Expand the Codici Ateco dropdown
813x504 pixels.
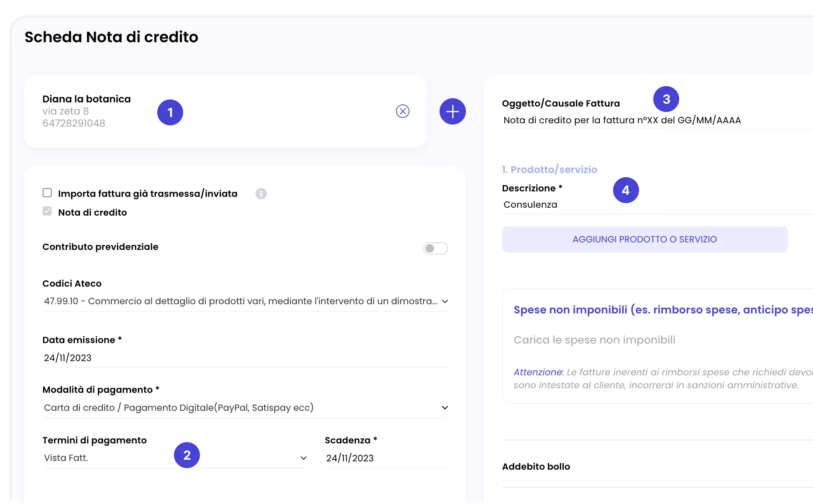tap(245, 301)
